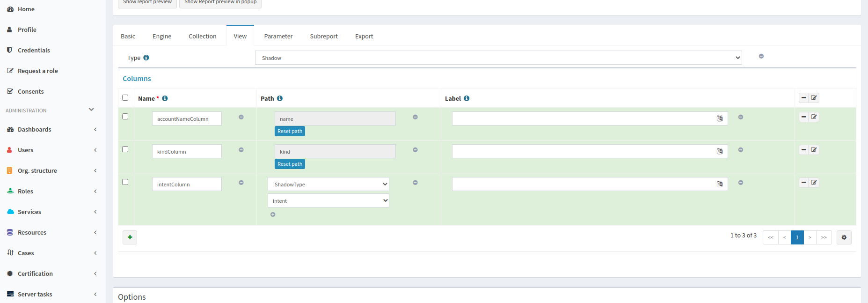The image size is (868, 303).
Task: Expand the Dashboards menu
Action: pos(95,129)
